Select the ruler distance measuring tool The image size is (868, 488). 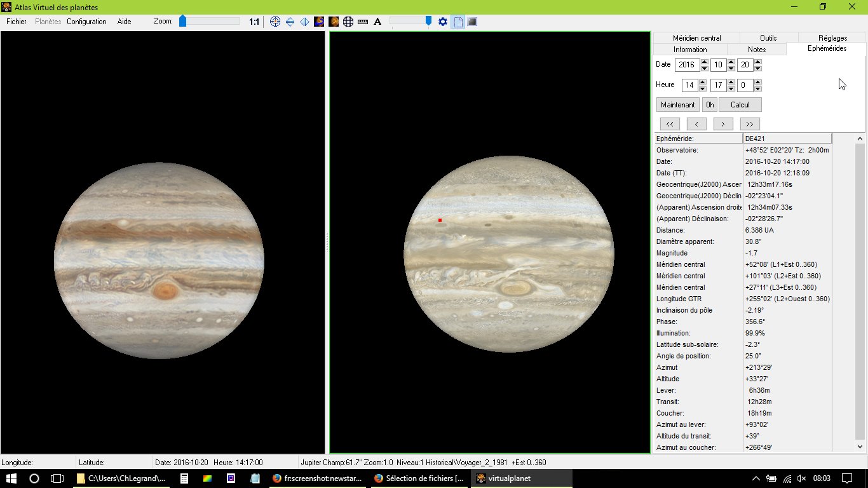(363, 22)
